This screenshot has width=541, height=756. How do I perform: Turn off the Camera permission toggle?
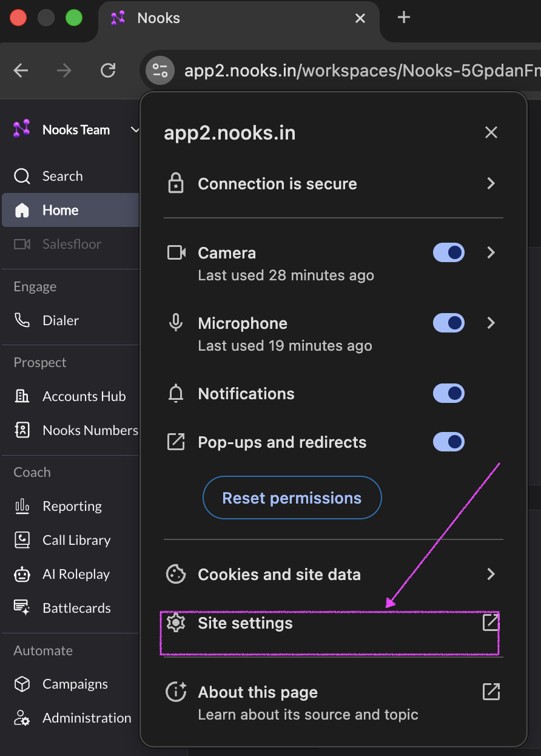[x=449, y=252]
